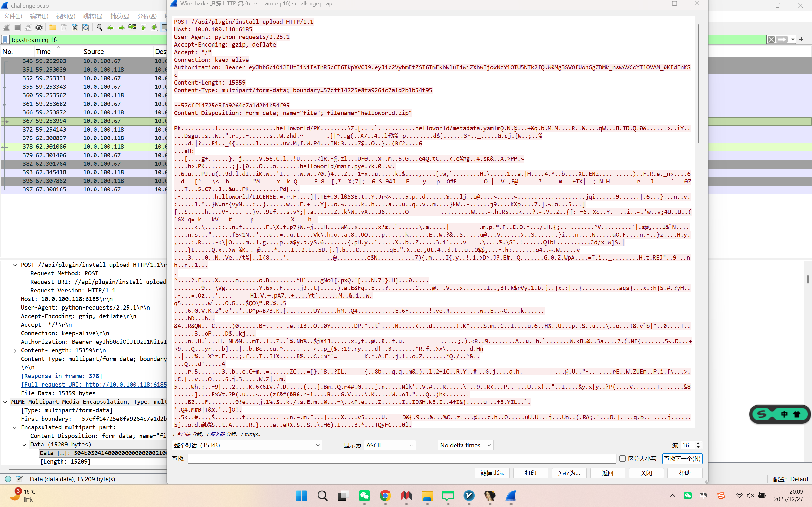This screenshot has height=507, width=812.
Task: Click the go to first packet icon
Action: (x=143, y=28)
